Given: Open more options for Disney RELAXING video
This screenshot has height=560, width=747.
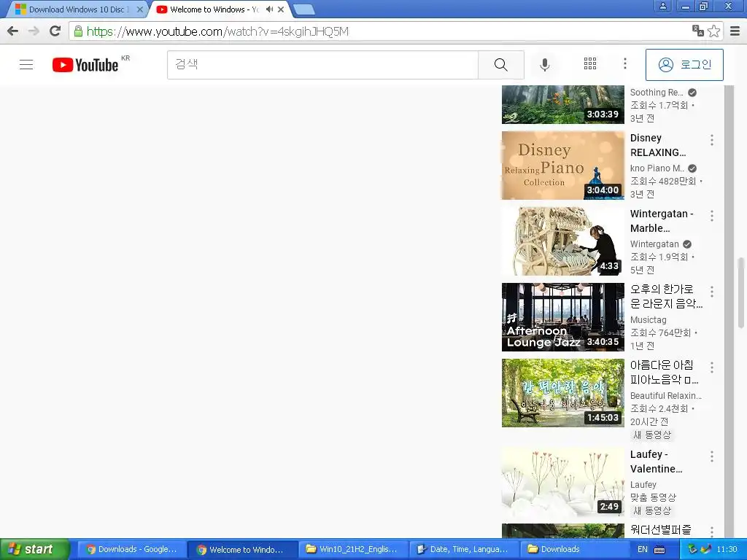Looking at the screenshot, I should pyautogui.click(x=712, y=140).
